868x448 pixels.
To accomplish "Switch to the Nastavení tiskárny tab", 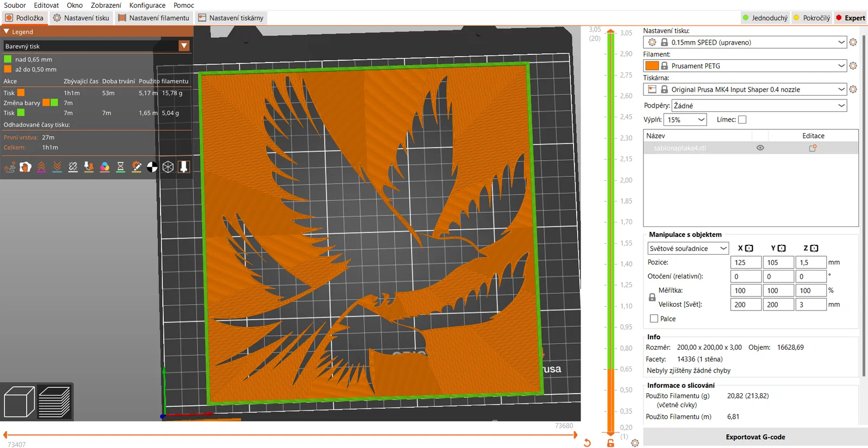I will point(231,18).
